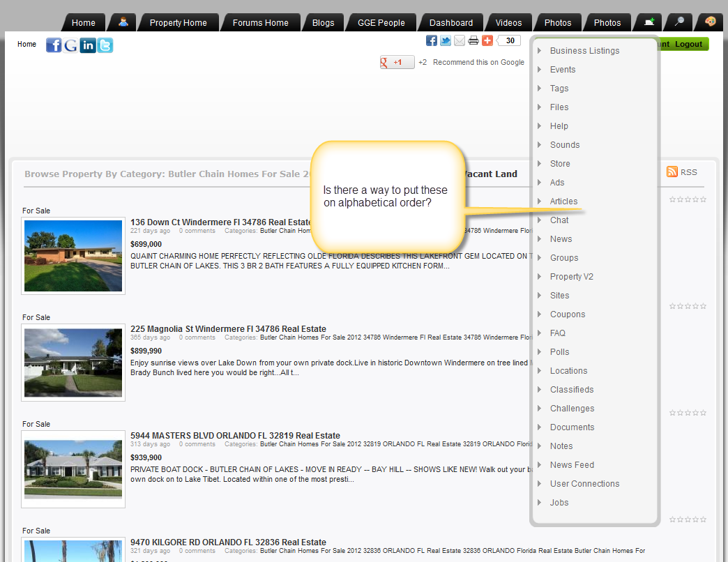Click the Logout link

[x=688, y=44]
